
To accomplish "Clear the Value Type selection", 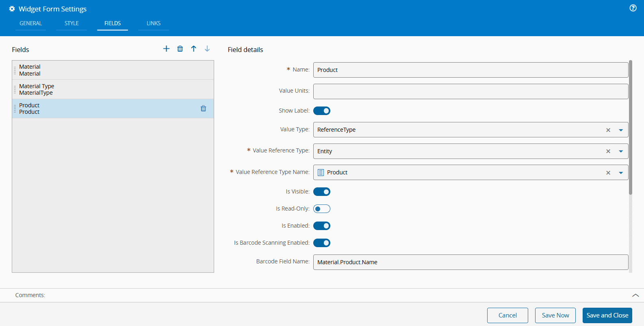I will coord(608,130).
